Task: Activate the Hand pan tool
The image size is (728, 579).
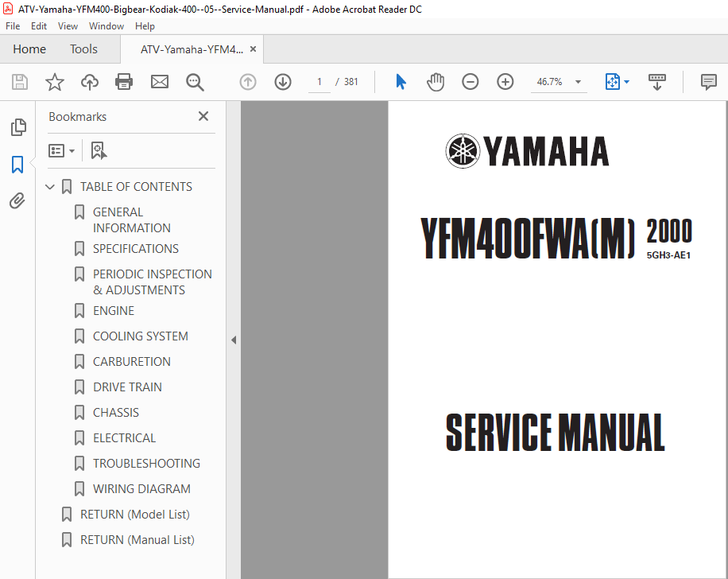Action: click(x=436, y=82)
